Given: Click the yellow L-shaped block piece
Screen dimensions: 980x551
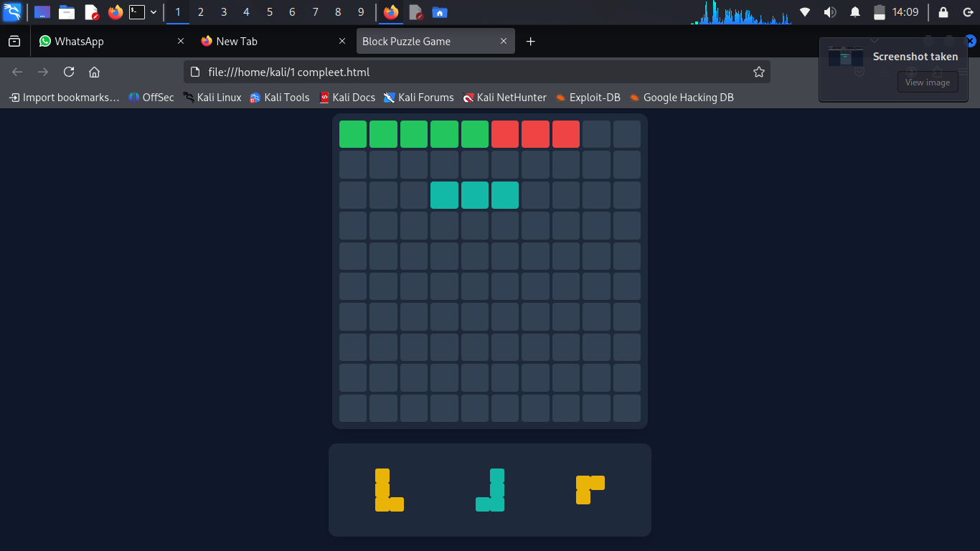Looking at the screenshot, I should pyautogui.click(x=383, y=491).
